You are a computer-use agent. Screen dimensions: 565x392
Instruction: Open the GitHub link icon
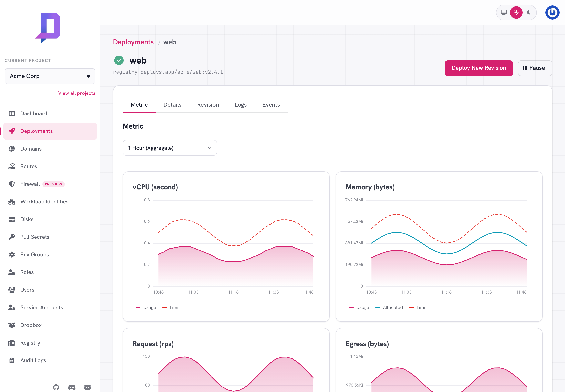tap(56, 387)
